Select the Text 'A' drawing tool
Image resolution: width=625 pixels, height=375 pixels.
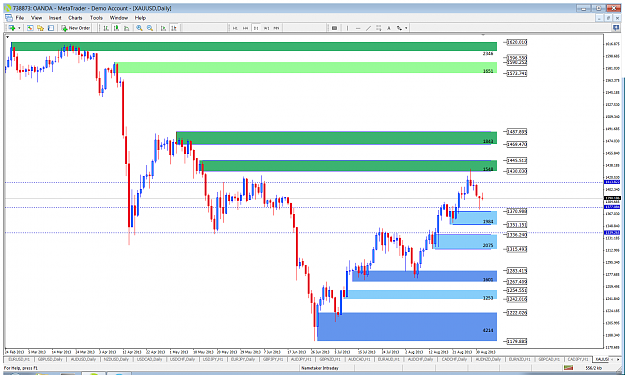pos(389,28)
